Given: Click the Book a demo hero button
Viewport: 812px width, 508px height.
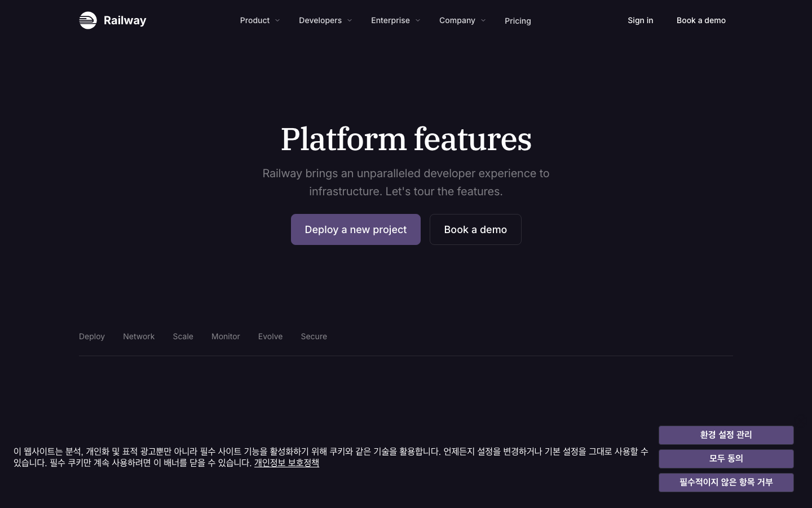Looking at the screenshot, I should click(475, 229).
